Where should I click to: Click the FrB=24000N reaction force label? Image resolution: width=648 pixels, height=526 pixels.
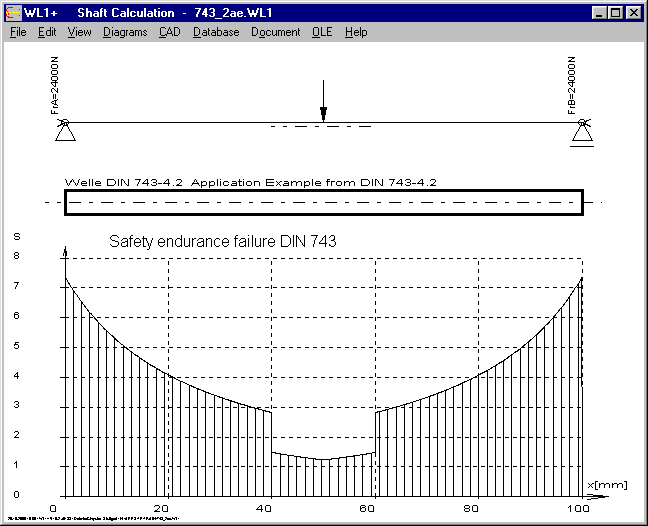571,90
